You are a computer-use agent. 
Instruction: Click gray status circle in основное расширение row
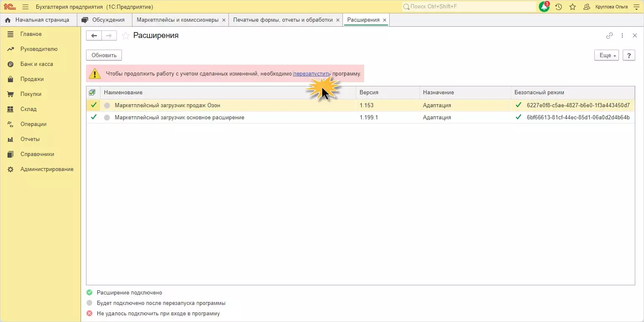(107, 118)
